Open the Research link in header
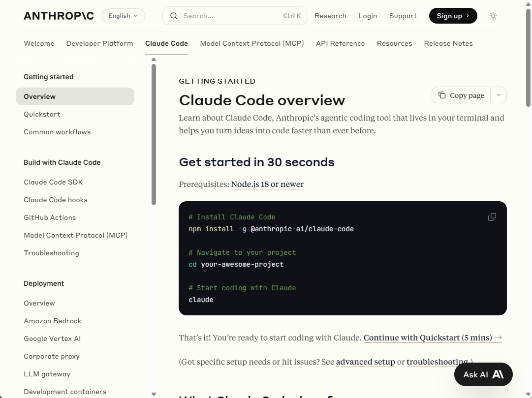This screenshot has height=398, width=532. (330, 16)
